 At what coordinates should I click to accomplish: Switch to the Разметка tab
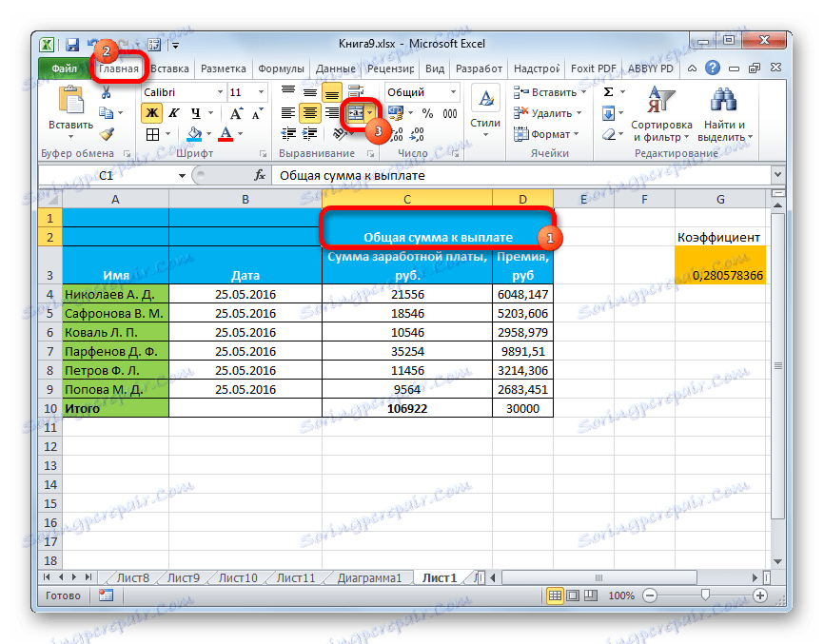click(224, 68)
